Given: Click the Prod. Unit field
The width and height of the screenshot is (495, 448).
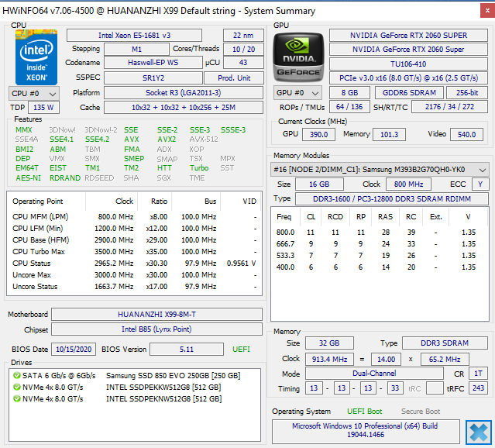Looking at the screenshot, I should (234, 78).
